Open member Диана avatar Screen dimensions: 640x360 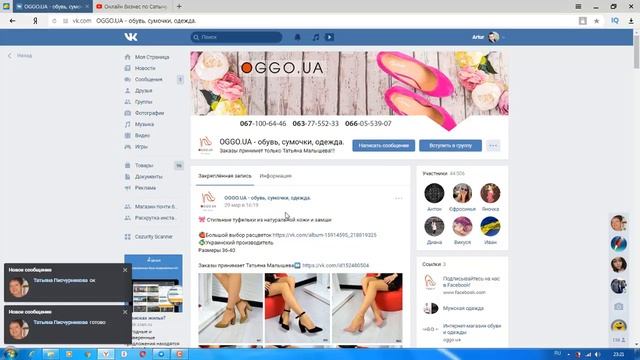coord(434,227)
